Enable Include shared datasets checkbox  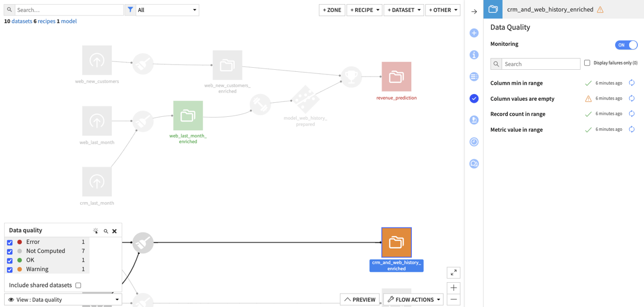point(78,285)
